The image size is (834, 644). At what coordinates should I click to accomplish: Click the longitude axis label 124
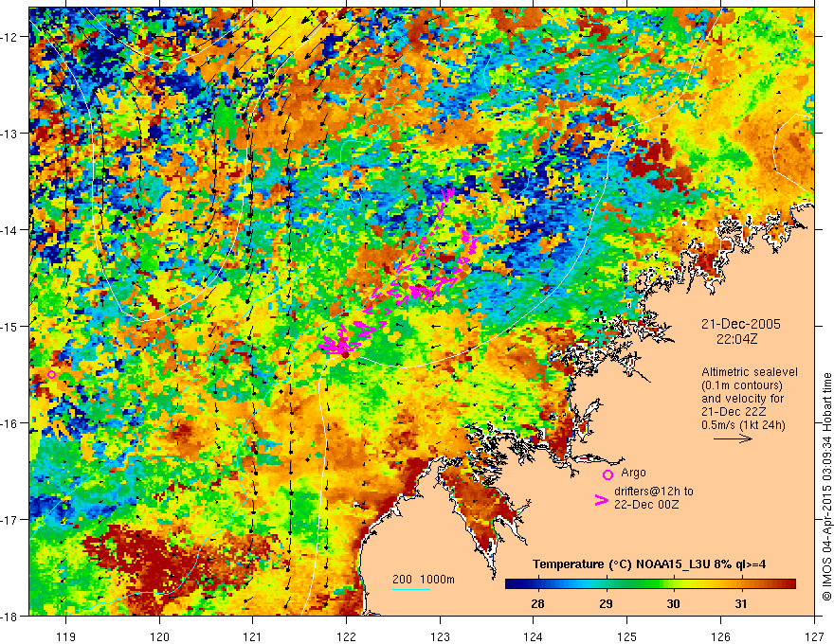pyautogui.click(x=534, y=636)
